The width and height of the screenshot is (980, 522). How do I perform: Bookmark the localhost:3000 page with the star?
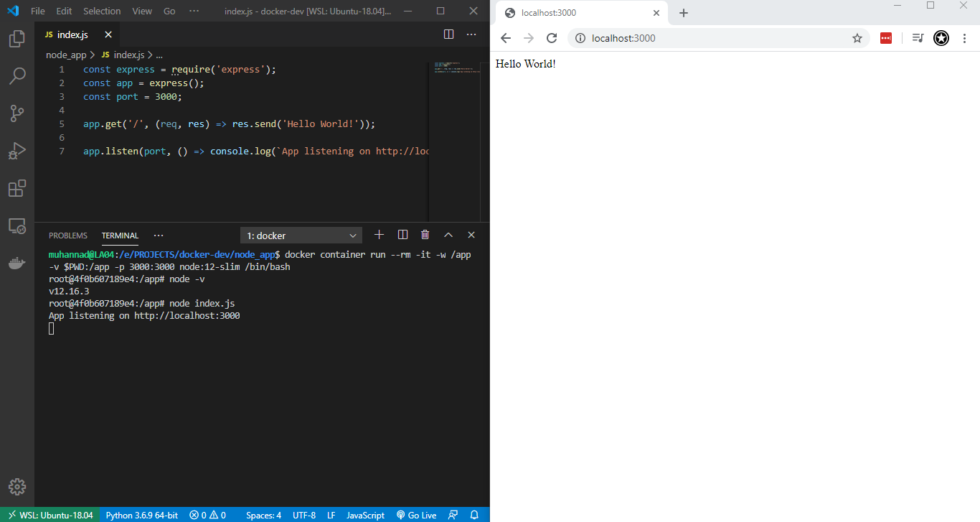coord(857,38)
